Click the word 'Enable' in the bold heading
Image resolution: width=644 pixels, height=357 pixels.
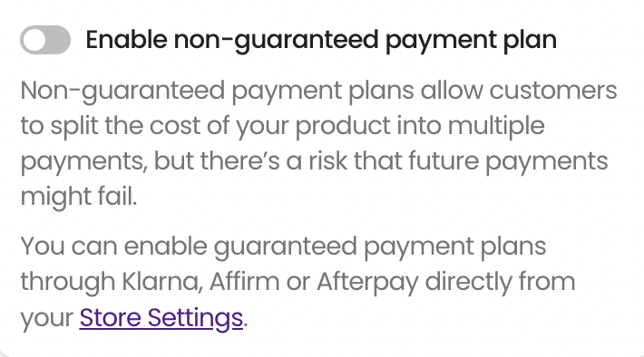pos(126,40)
